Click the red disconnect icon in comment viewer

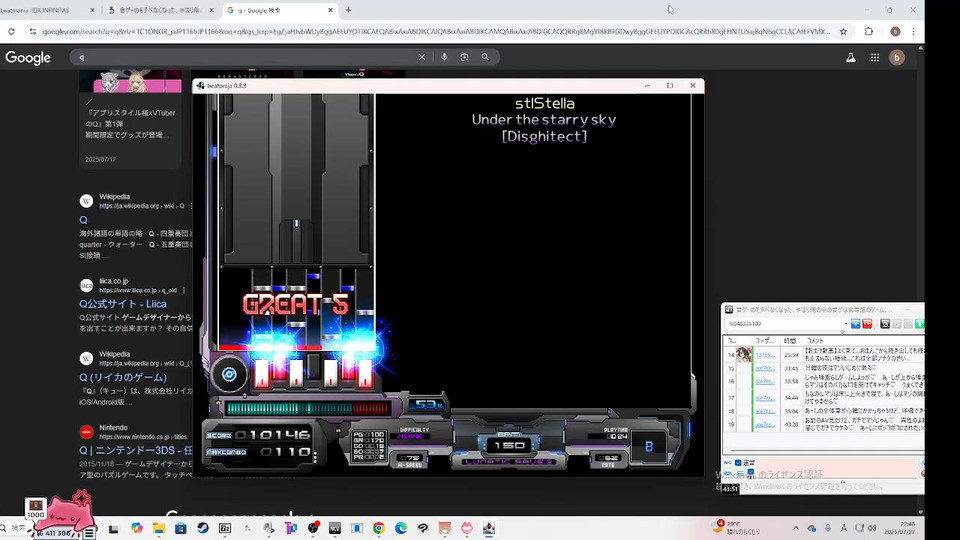pyautogui.click(x=867, y=323)
